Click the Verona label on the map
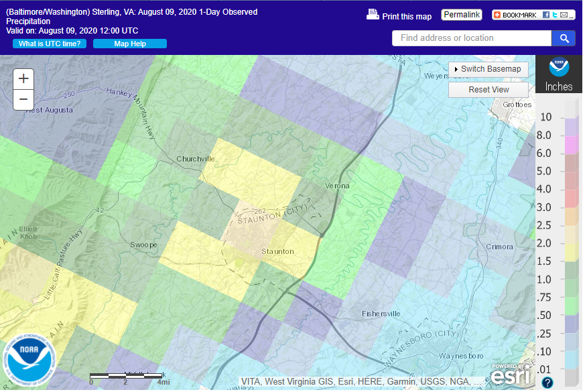Image resolution: width=585 pixels, height=392 pixels. [x=338, y=186]
